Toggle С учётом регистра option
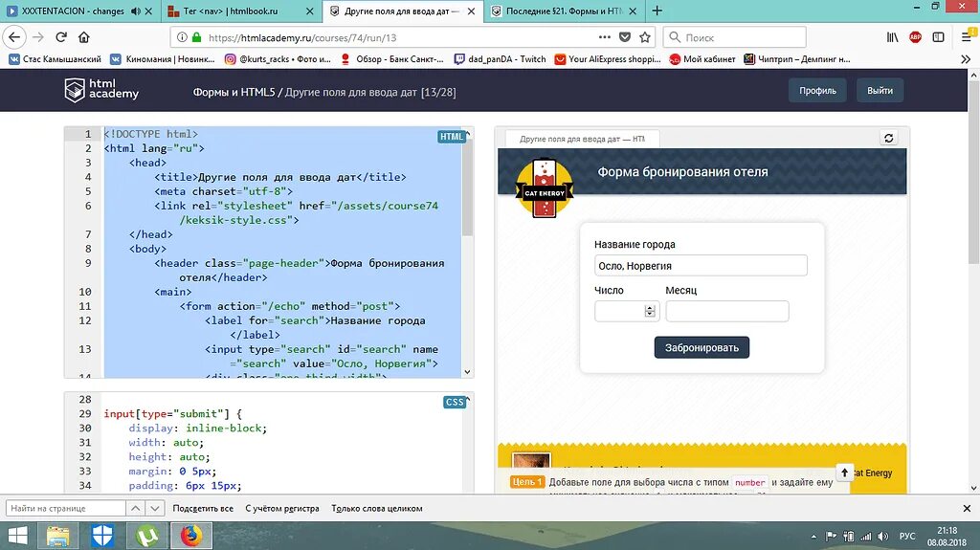The image size is (980, 550). (282, 508)
